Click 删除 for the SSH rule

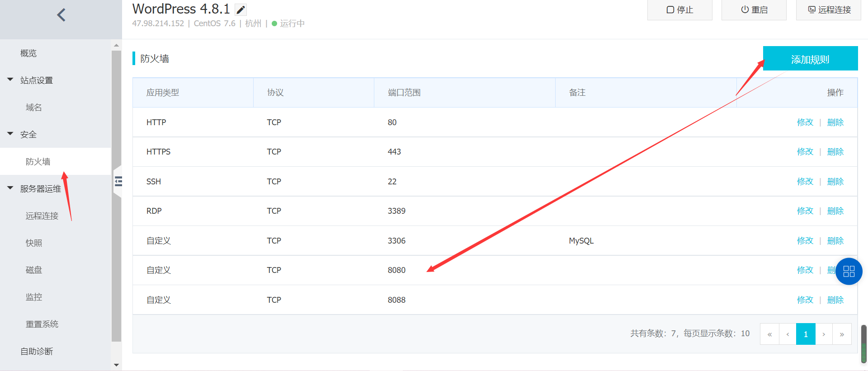coord(835,182)
